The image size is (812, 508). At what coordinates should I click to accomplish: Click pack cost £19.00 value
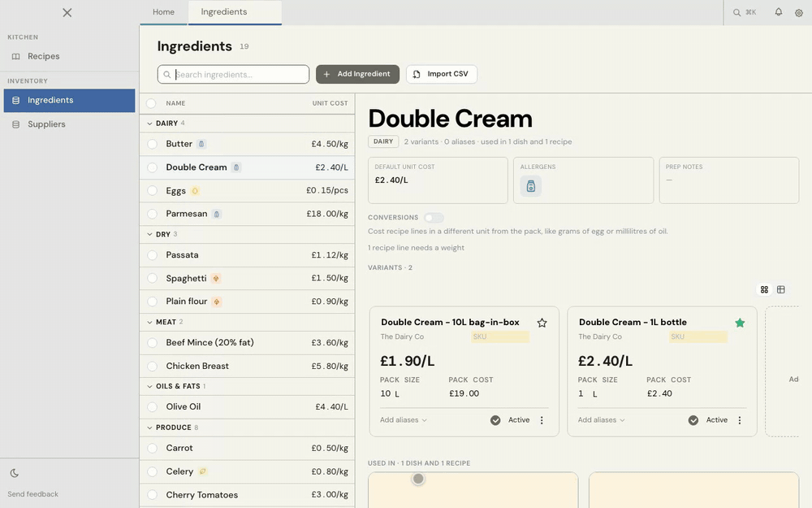[464, 393]
